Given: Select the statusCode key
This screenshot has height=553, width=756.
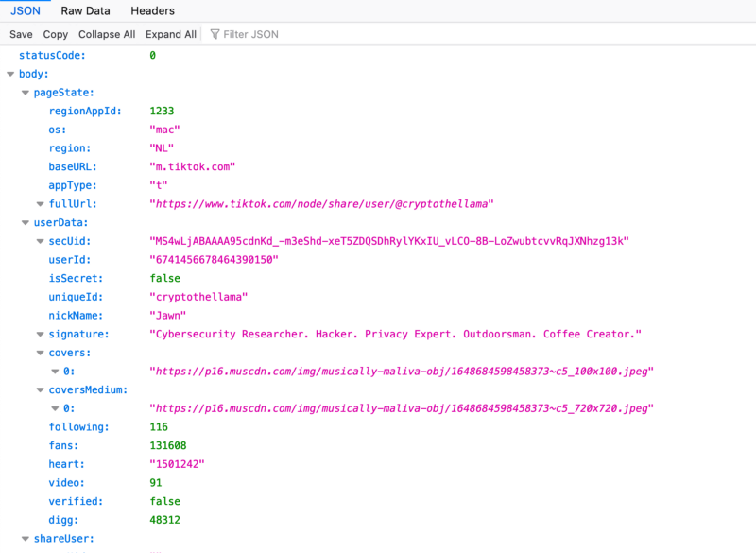Looking at the screenshot, I should [52, 56].
